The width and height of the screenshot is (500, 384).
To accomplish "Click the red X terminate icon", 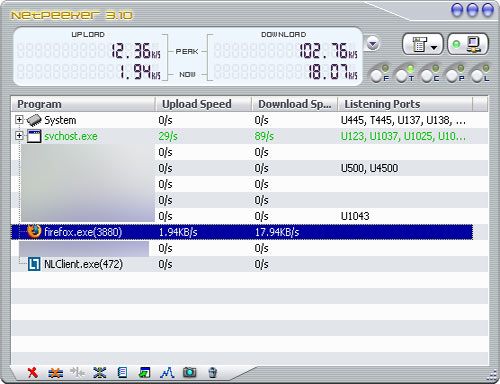I will pyautogui.click(x=32, y=372).
